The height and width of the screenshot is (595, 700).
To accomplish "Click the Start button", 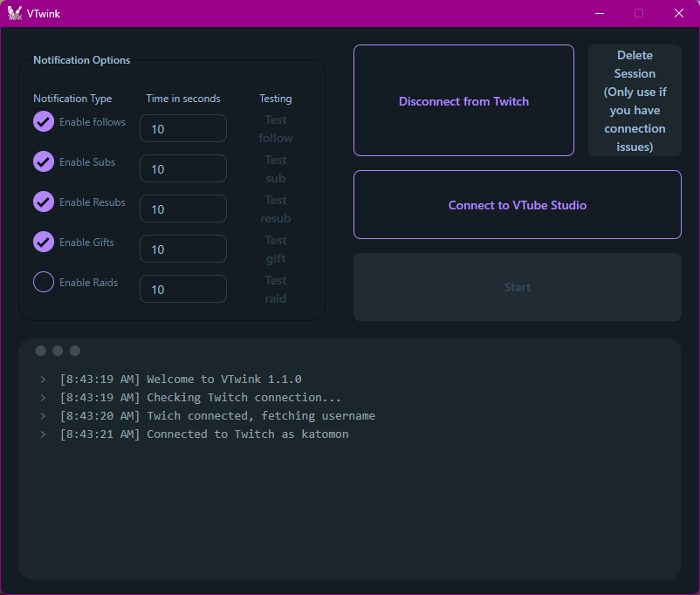I will [x=518, y=287].
